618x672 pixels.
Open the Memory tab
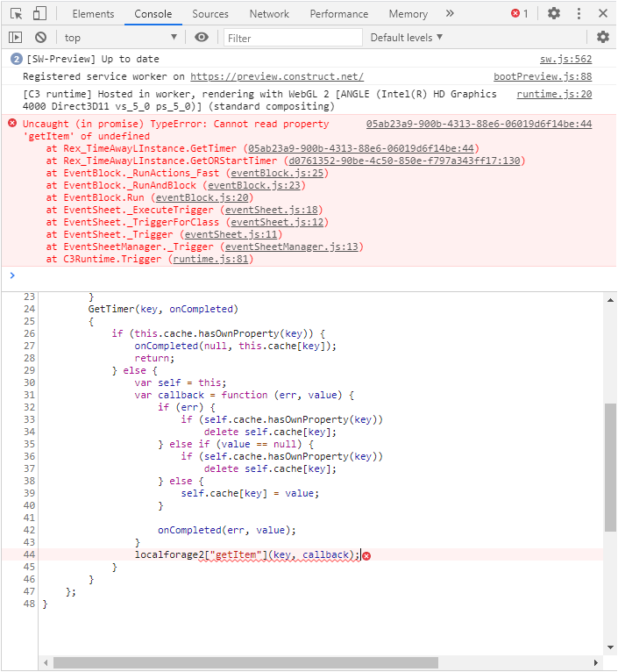point(408,14)
